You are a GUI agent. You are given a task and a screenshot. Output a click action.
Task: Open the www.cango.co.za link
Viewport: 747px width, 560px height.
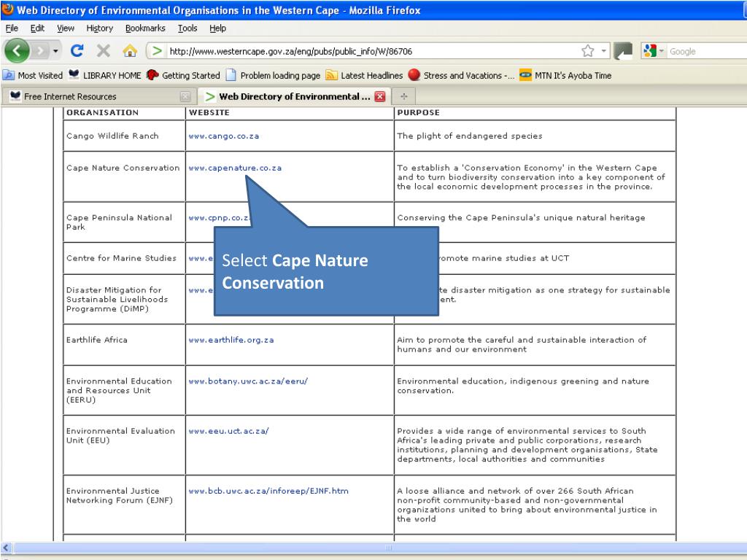click(224, 136)
